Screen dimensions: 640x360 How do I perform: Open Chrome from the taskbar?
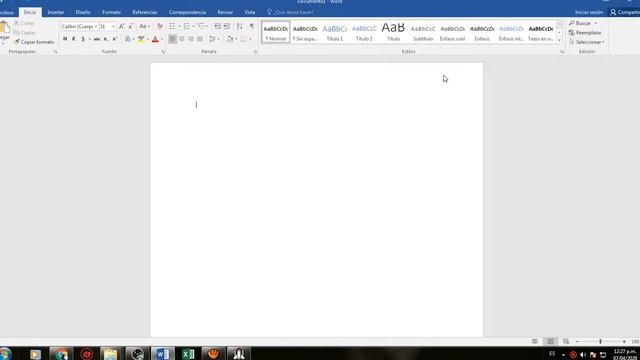pyautogui.click(x=61, y=353)
